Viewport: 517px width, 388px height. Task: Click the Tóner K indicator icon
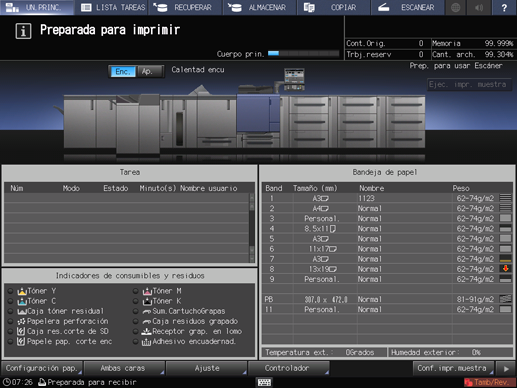[147, 301]
